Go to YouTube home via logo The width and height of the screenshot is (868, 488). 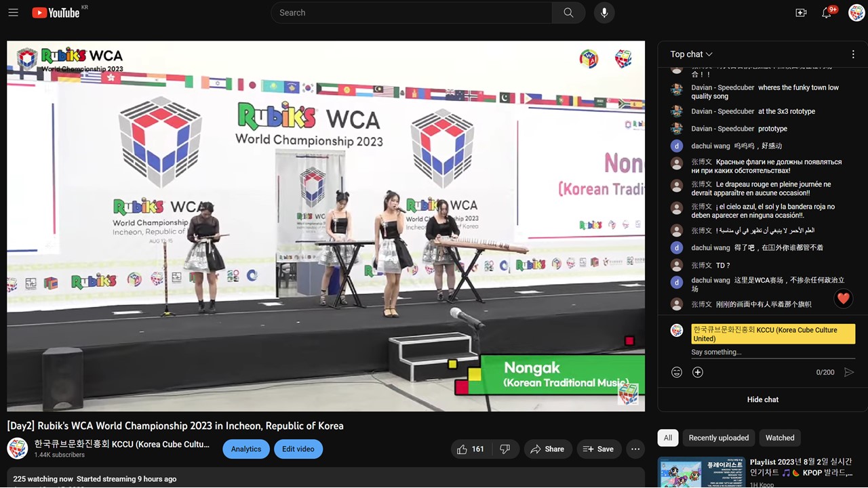coord(56,13)
